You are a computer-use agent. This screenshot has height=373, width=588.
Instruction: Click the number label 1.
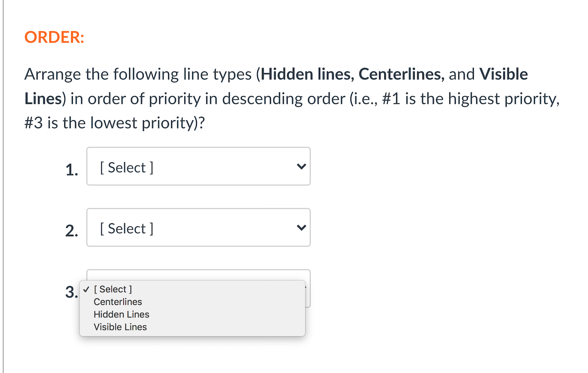click(x=71, y=169)
